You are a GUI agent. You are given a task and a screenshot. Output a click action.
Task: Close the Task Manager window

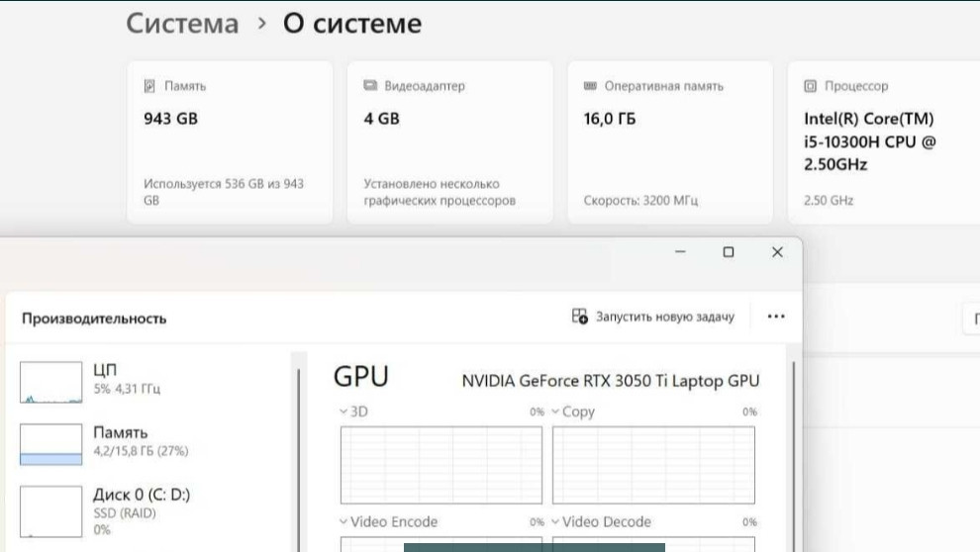777,251
